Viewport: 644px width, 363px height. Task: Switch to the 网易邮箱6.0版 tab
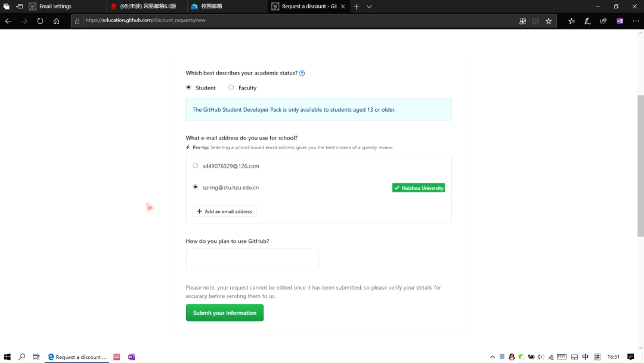pos(147,6)
